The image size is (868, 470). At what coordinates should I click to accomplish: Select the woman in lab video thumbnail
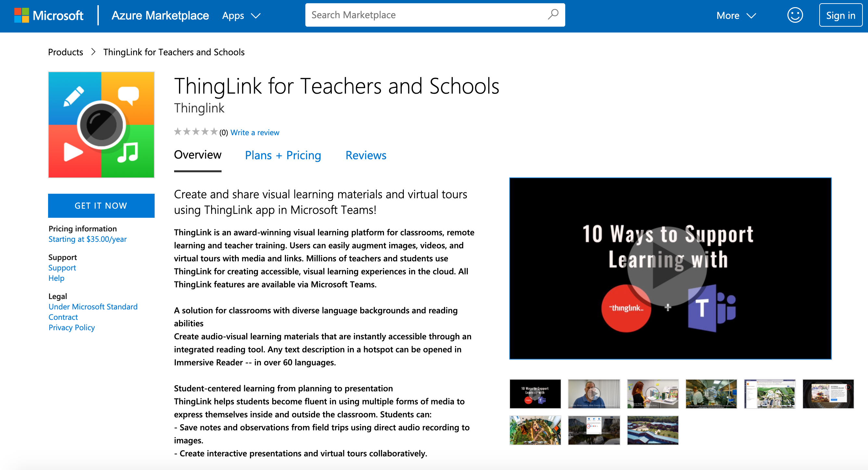click(652, 394)
